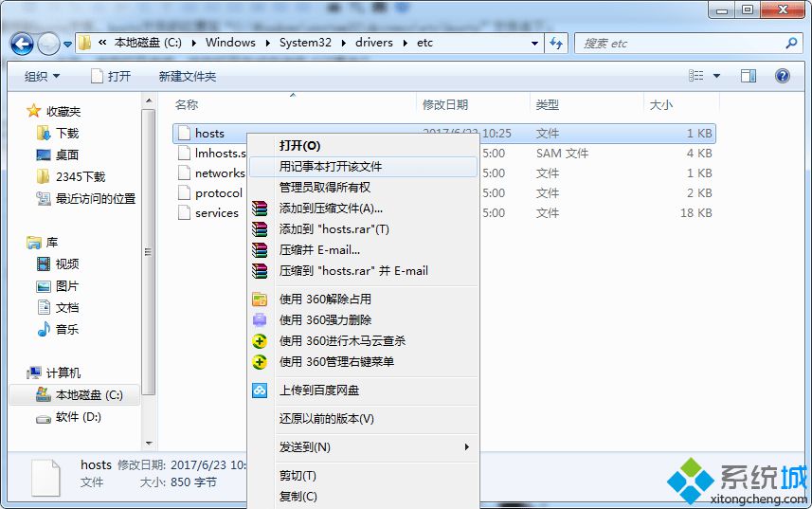Sort by 大小 column header
The width and height of the screenshot is (812, 509).
point(660,104)
